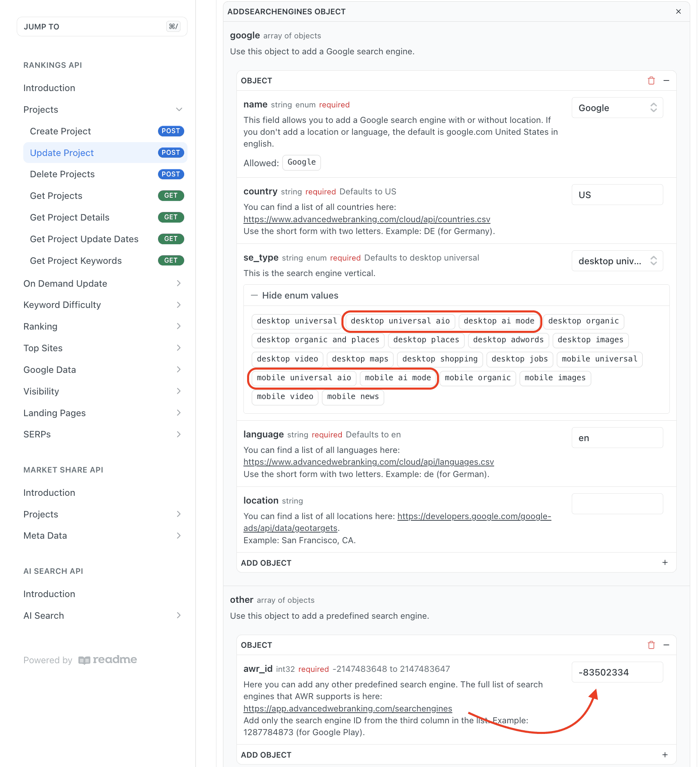Collapse the Projects section in Rankings API
Screen dimensions: 700x767
pyautogui.click(x=179, y=109)
